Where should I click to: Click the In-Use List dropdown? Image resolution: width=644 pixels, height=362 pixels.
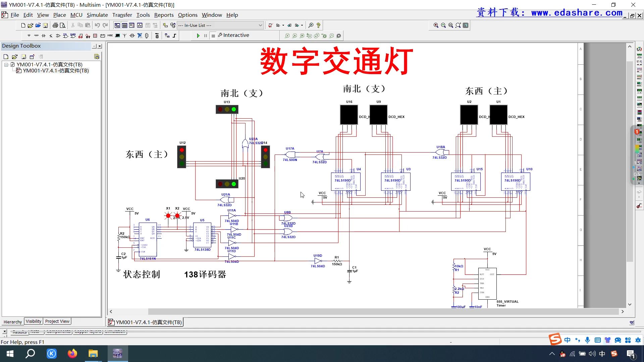pyautogui.click(x=219, y=25)
